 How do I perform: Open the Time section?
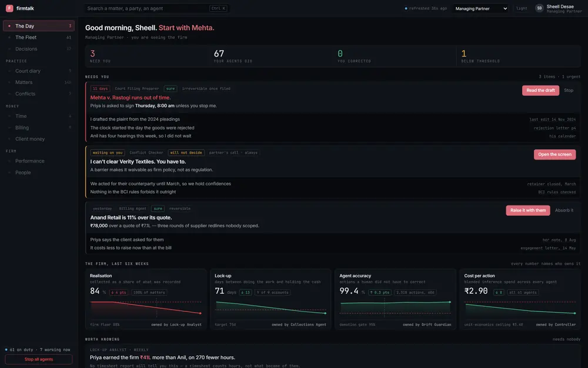(x=39, y=116)
